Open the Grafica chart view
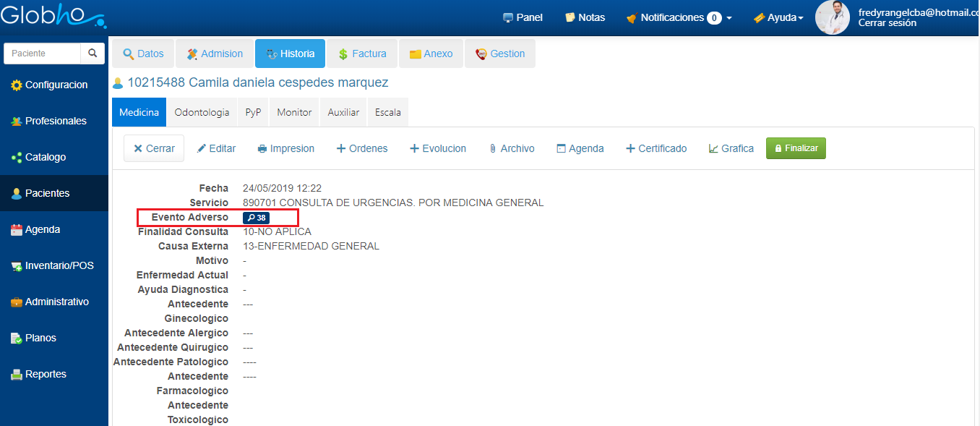This screenshot has width=980, height=426. [731, 148]
